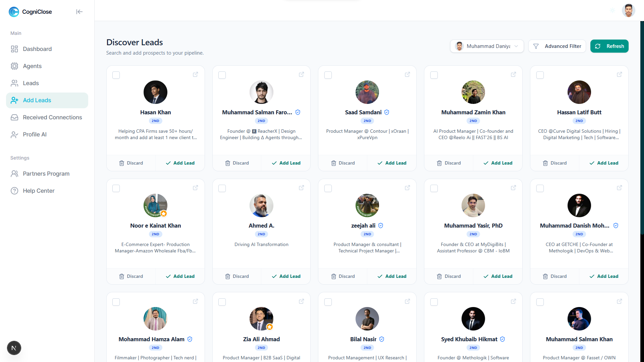Click the verified badge beside Syed Khubaib Hikmat

pos(502,339)
